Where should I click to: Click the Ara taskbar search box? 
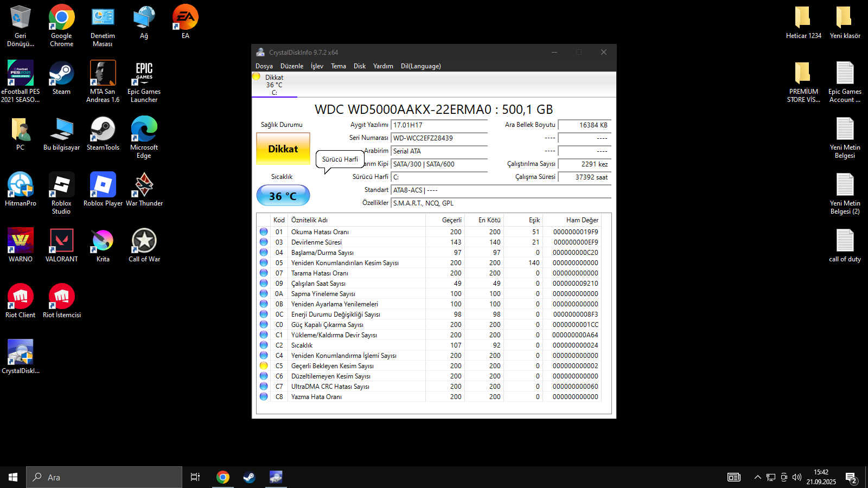[x=104, y=477]
